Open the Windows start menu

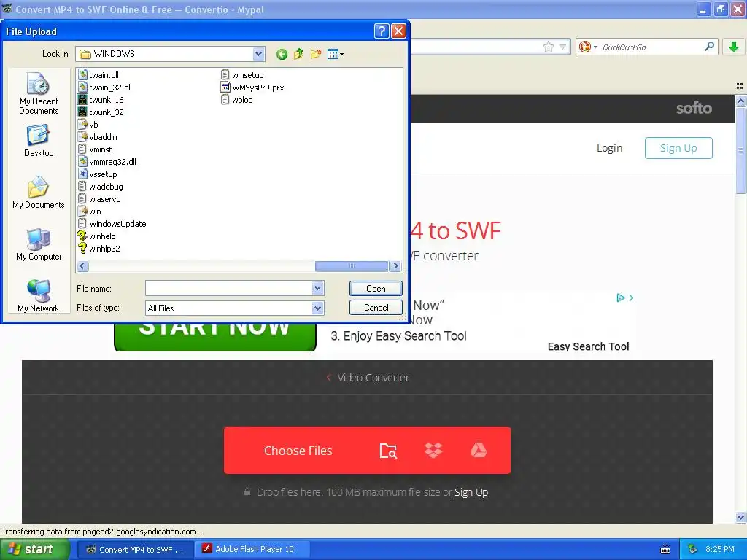coord(35,550)
